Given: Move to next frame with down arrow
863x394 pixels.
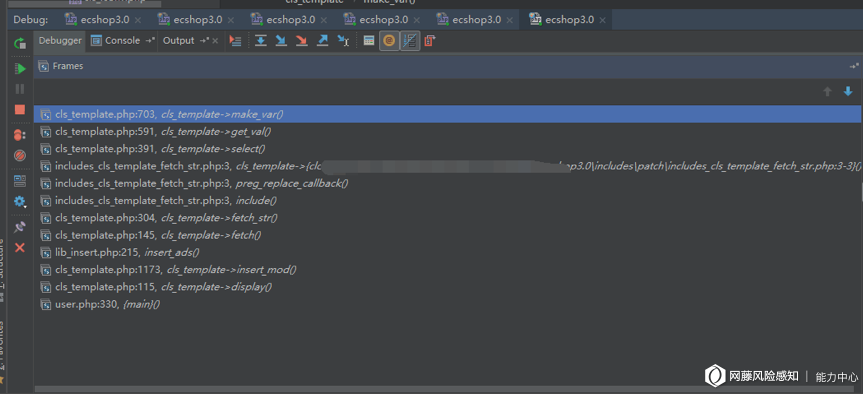Looking at the screenshot, I should click(x=848, y=91).
